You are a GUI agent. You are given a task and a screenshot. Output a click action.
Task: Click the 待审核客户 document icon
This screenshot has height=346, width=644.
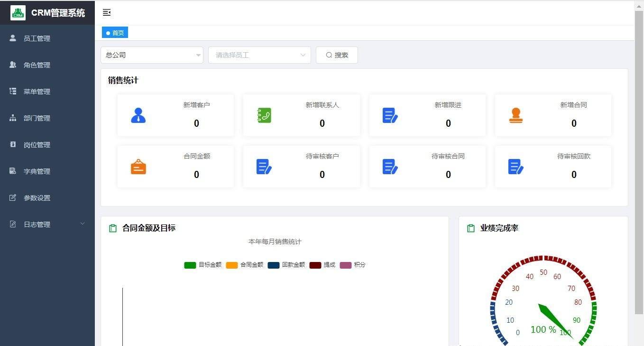click(x=264, y=167)
